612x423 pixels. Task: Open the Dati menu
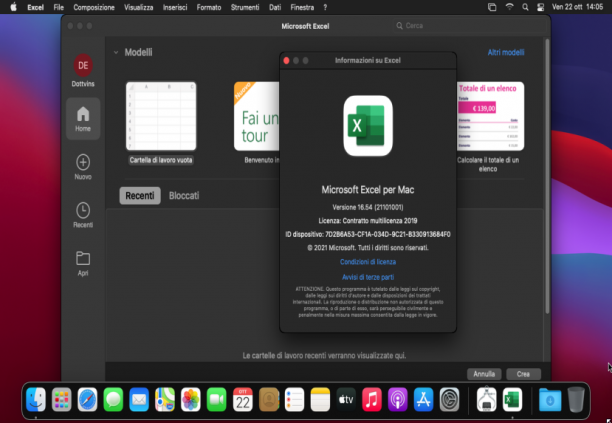click(275, 7)
